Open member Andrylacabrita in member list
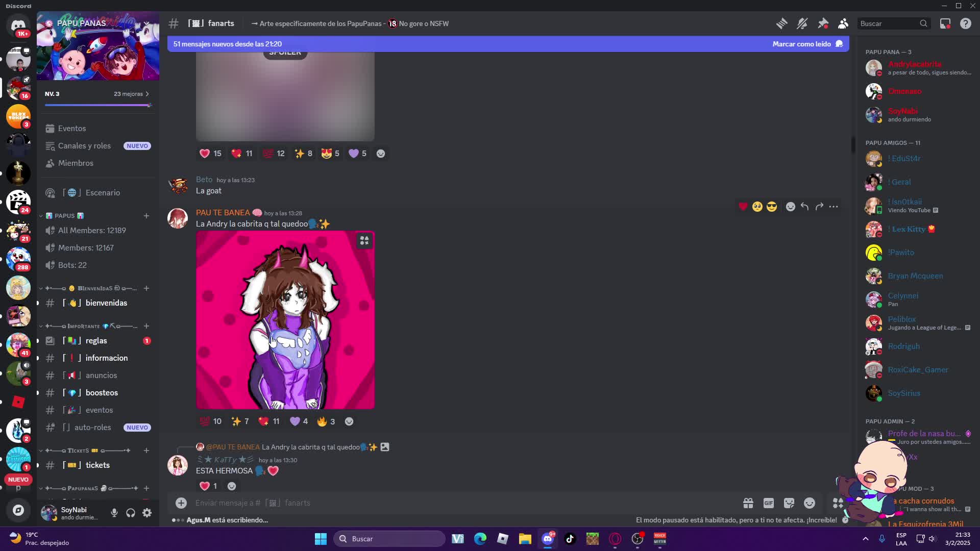The height and width of the screenshot is (551, 980). tap(919, 68)
